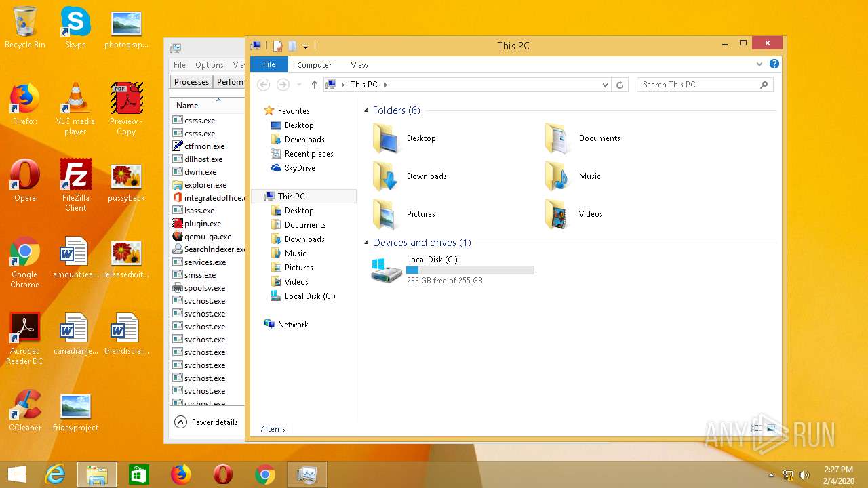Select the VLC media player desktop icon

[75, 109]
